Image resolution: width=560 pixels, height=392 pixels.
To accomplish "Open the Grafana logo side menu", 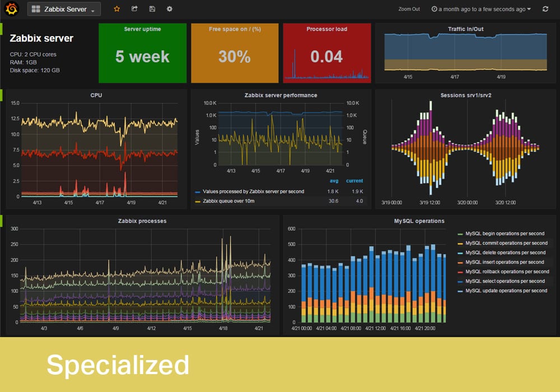I will click(x=11, y=9).
